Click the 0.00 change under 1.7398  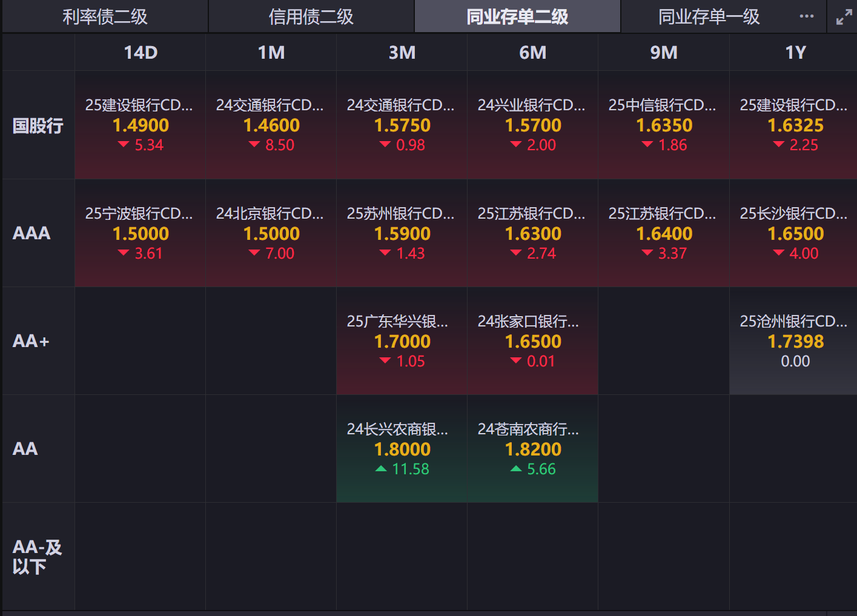tap(795, 361)
